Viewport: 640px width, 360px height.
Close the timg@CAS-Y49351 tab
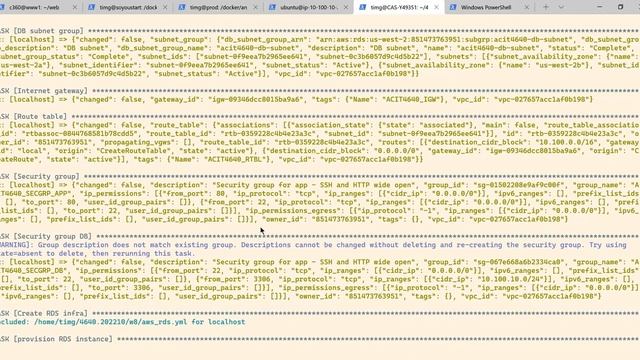pos(436,7)
